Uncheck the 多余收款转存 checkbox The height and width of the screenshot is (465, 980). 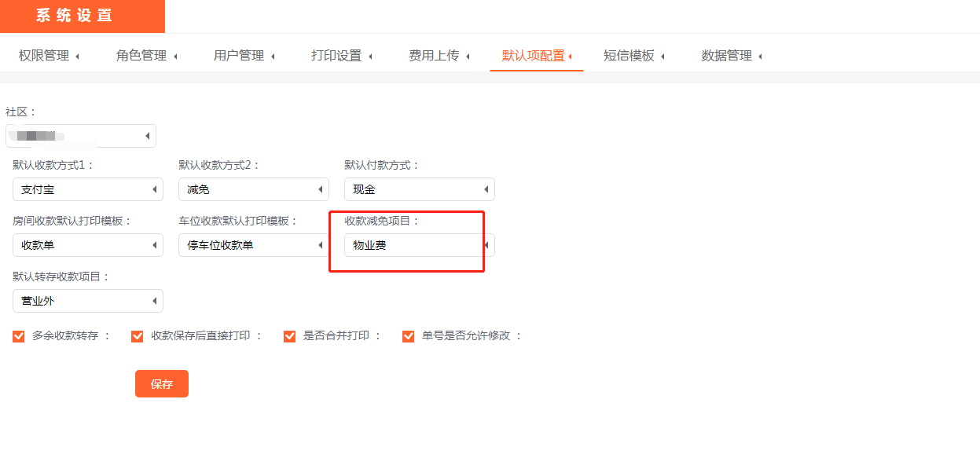click(x=19, y=336)
